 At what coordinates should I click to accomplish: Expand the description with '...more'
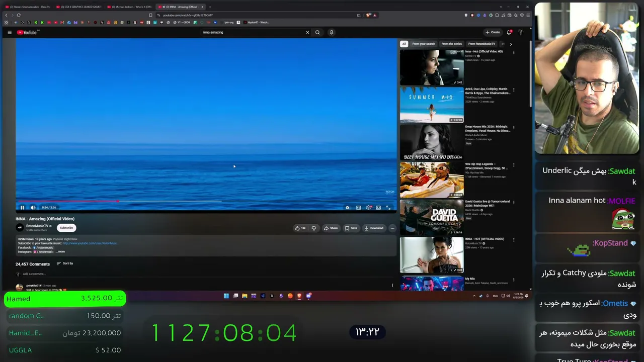coord(60,251)
